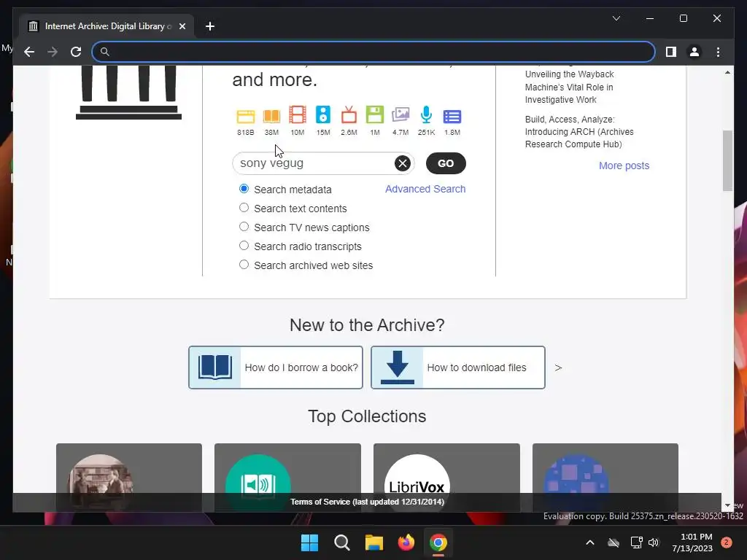Viewport: 747px width, 560px height.
Task: Switch to Internet Archive browser tab
Action: point(107,26)
